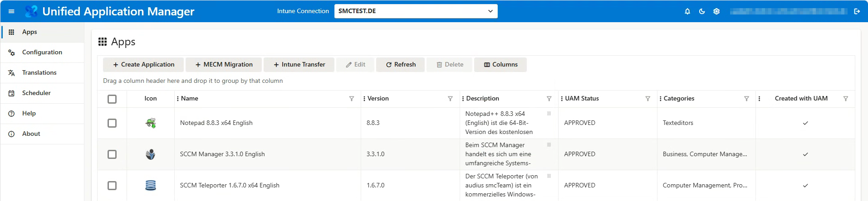Expand SCCM Manager description square indicator
The height and width of the screenshot is (201, 868).
pyautogui.click(x=549, y=145)
